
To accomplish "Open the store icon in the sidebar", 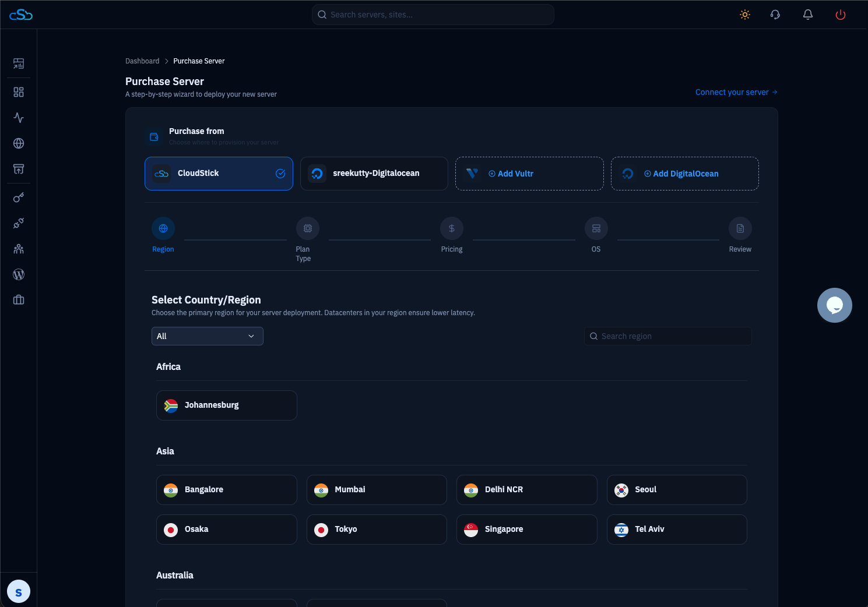I will pos(19,169).
